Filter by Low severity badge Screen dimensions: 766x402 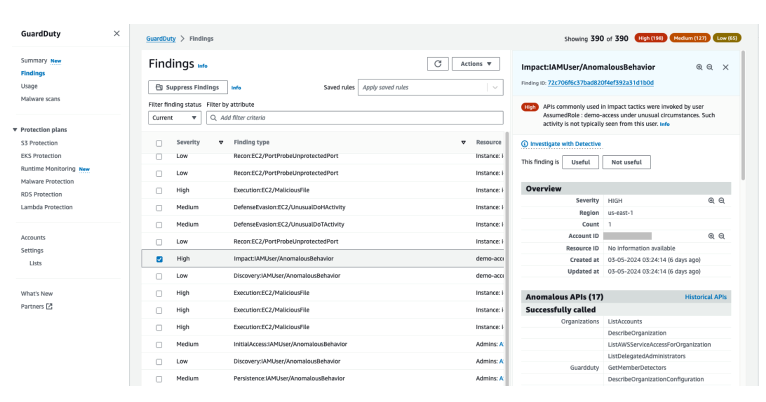(727, 38)
